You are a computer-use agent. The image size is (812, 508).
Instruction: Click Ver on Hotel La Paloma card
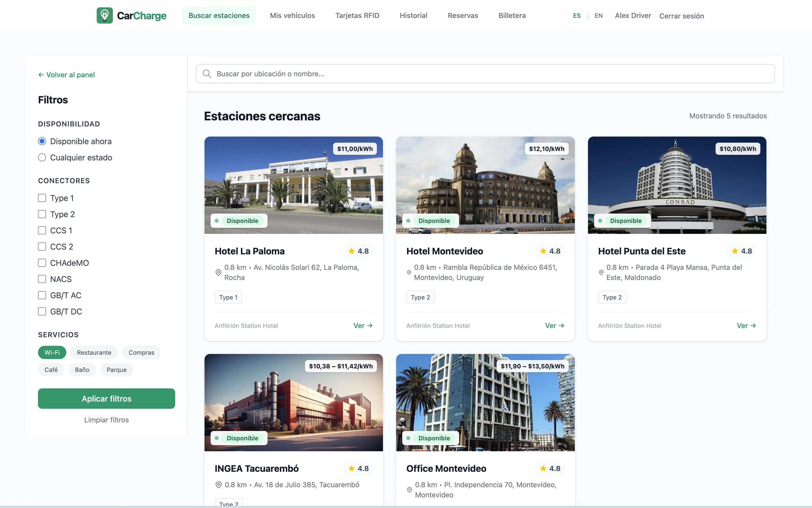(x=363, y=326)
